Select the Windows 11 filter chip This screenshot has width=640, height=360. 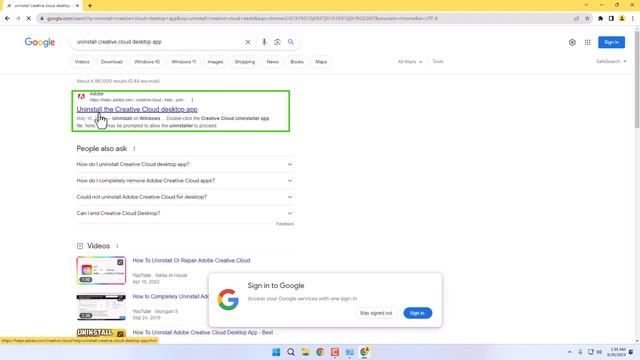[x=184, y=62]
